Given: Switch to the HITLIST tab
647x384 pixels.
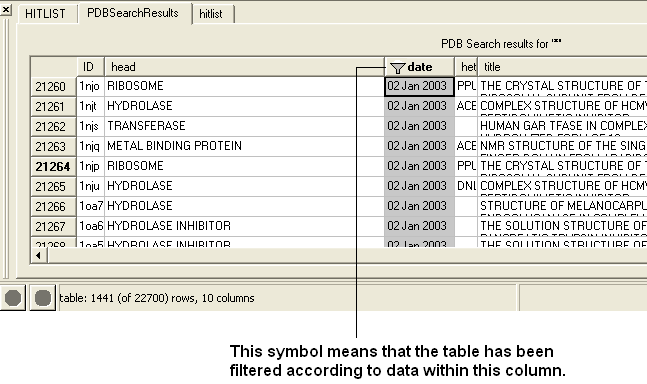Looking at the screenshot, I should coord(45,14).
